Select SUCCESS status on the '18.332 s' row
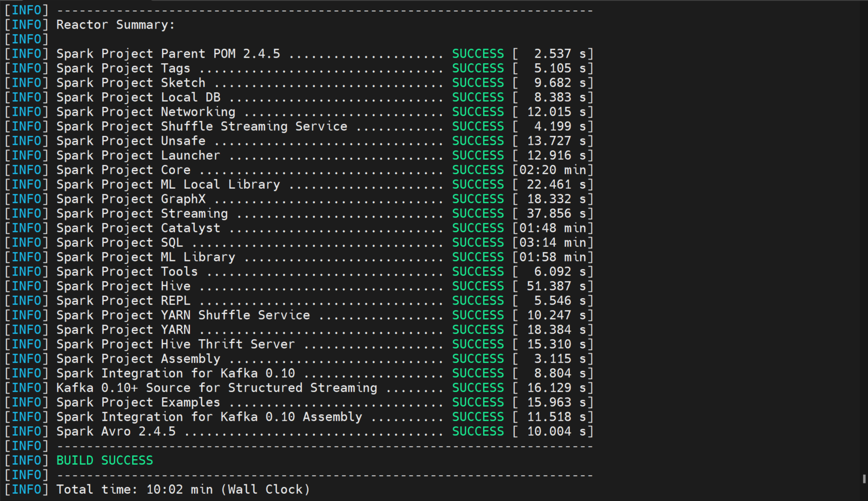Screen dimensions: 868x501 pyautogui.click(x=478, y=199)
